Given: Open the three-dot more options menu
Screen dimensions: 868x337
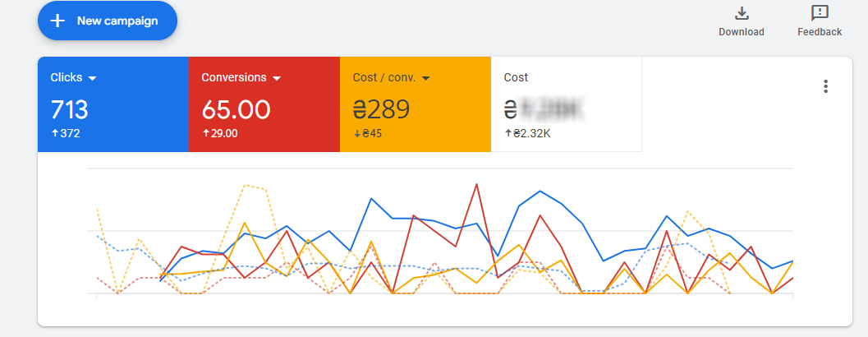Looking at the screenshot, I should pos(825,86).
